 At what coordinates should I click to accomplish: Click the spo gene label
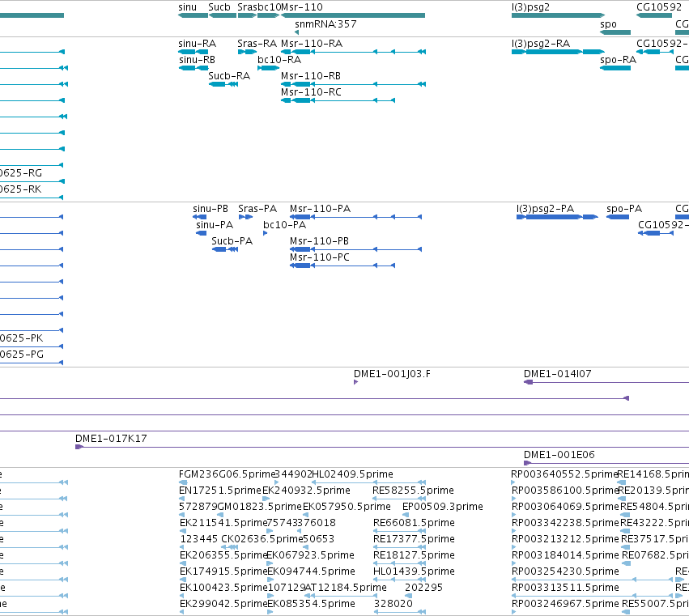[608, 24]
